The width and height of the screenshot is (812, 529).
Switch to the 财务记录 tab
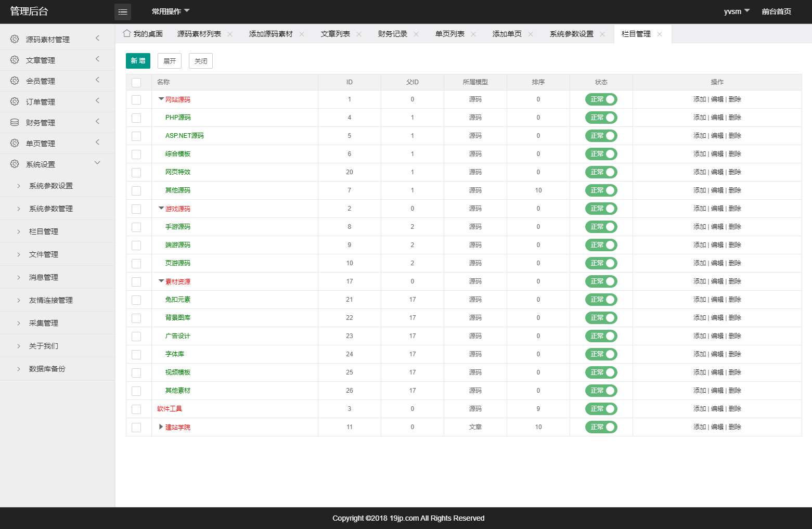[x=393, y=34]
